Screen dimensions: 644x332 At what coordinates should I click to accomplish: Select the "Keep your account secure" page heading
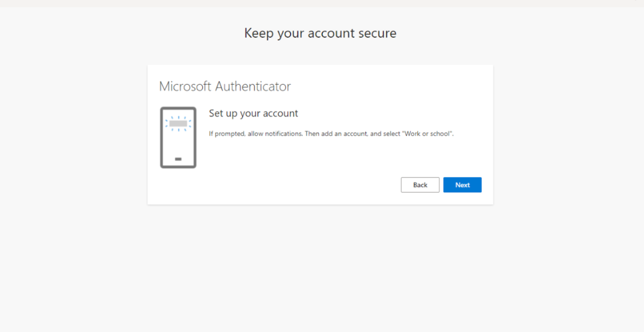click(320, 33)
